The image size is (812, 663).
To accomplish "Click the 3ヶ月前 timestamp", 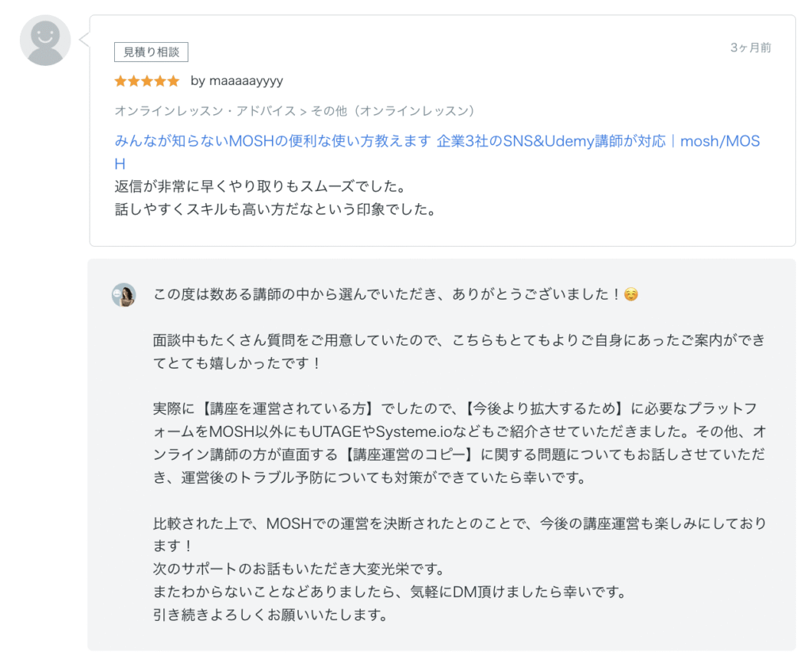I will [750, 48].
